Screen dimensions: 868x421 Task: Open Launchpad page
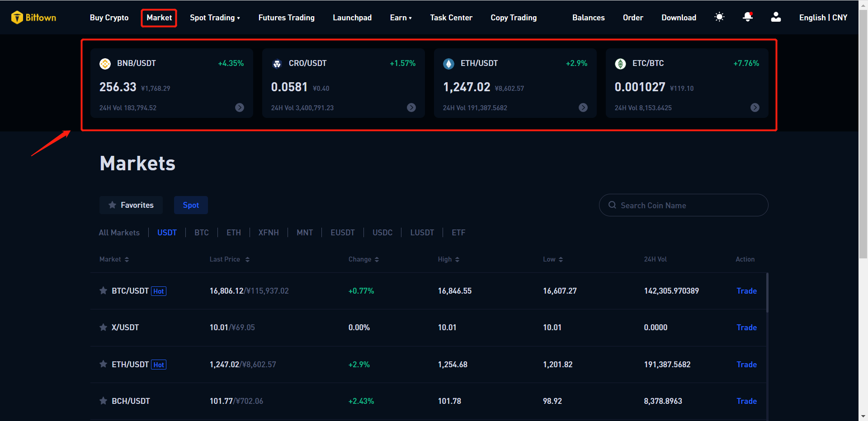352,18
